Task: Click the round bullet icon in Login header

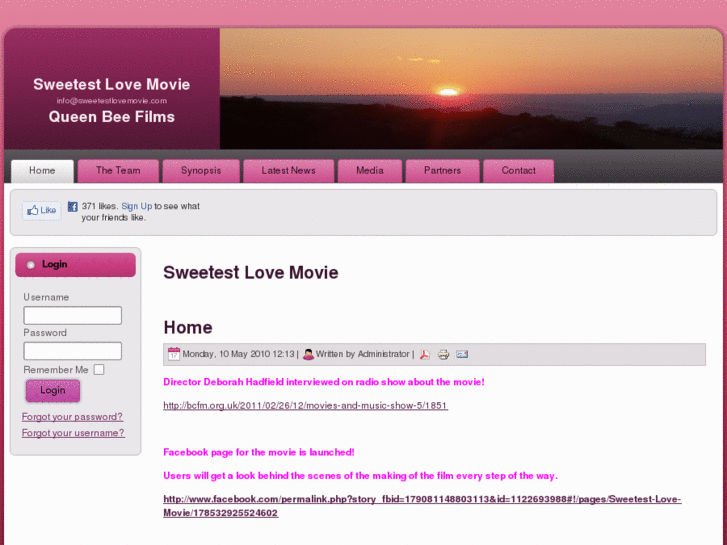Action: (31, 265)
